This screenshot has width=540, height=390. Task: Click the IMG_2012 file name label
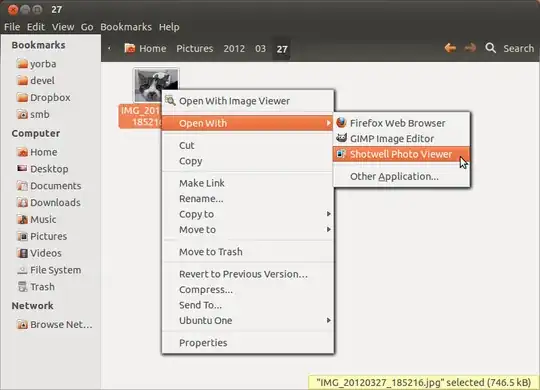(x=141, y=116)
